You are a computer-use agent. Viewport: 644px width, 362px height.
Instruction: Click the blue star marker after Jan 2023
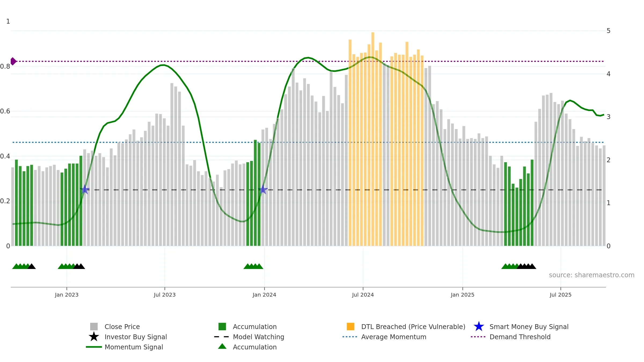click(85, 190)
